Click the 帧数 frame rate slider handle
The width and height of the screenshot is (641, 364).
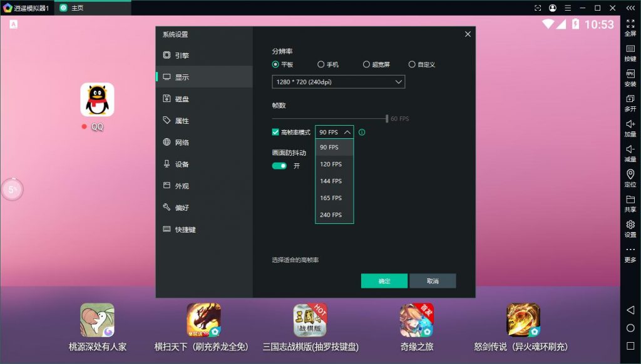387,118
